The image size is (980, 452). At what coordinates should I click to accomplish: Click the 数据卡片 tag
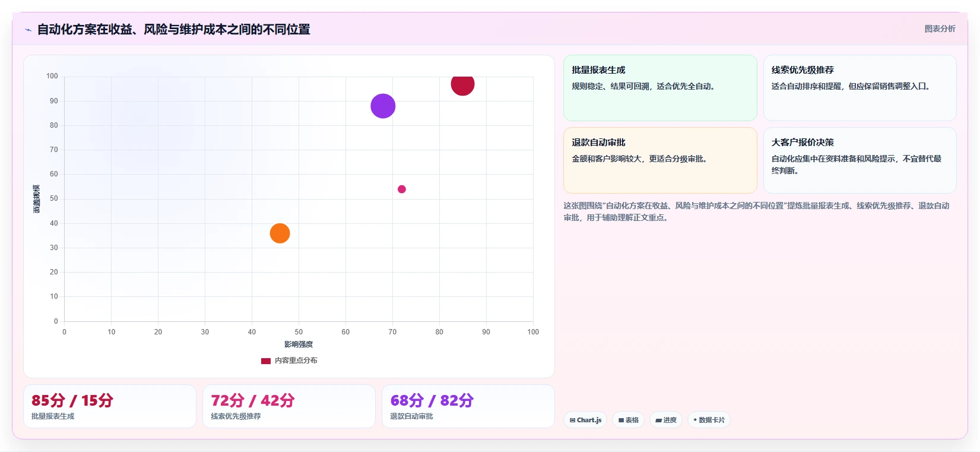(x=709, y=420)
